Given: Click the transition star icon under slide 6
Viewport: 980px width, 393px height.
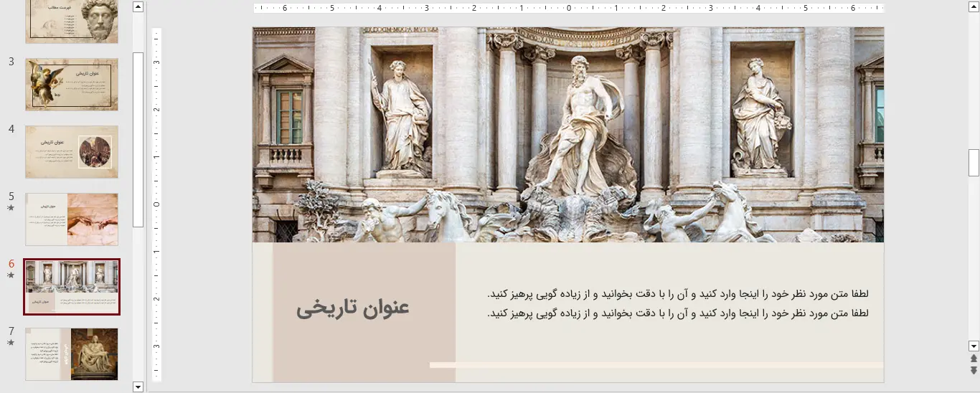Looking at the screenshot, I should (x=11, y=275).
